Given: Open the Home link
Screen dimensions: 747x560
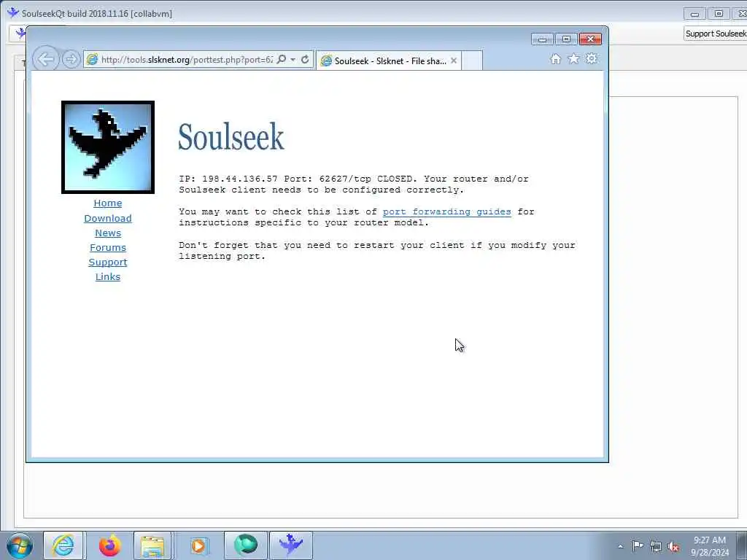Looking at the screenshot, I should 108,203.
